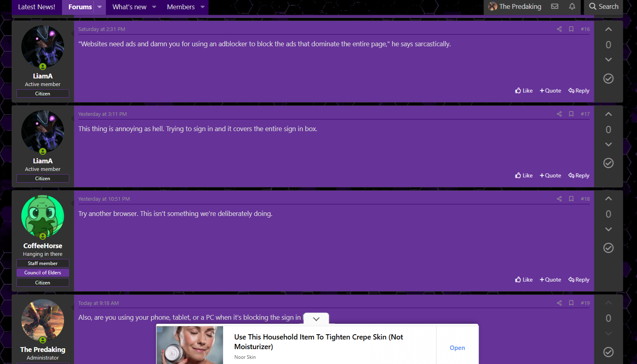The image size is (637, 364).
Task: Share post #19
Action: point(559,303)
